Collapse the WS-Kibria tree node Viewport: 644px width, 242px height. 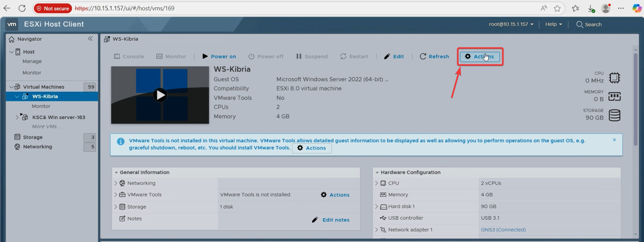coord(17,96)
